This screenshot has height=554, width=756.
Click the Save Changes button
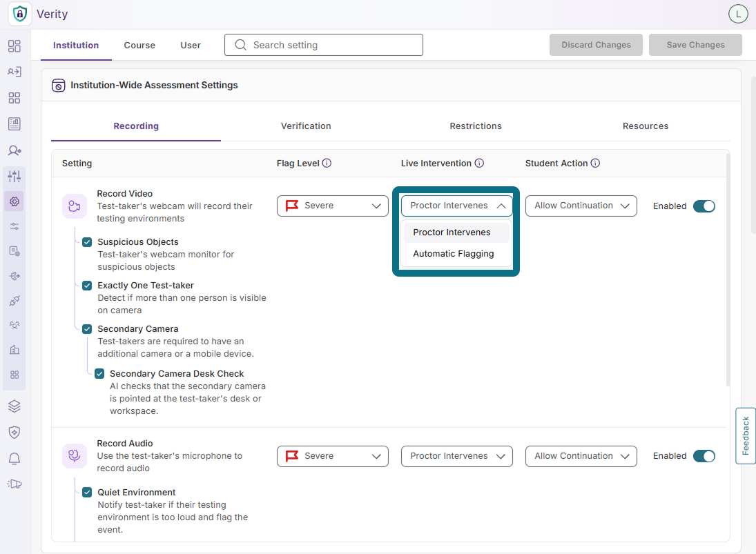pyautogui.click(x=695, y=45)
